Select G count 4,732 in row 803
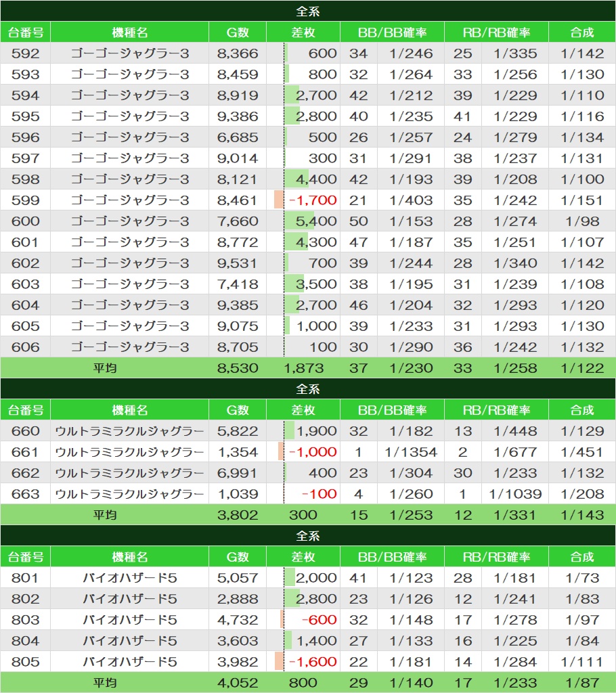The image size is (616, 693). (238, 620)
